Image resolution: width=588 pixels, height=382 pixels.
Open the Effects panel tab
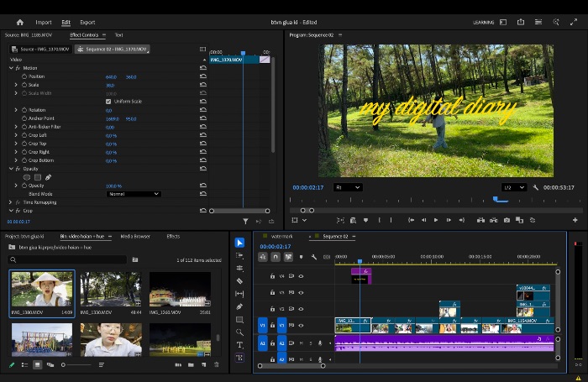[x=173, y=237]
